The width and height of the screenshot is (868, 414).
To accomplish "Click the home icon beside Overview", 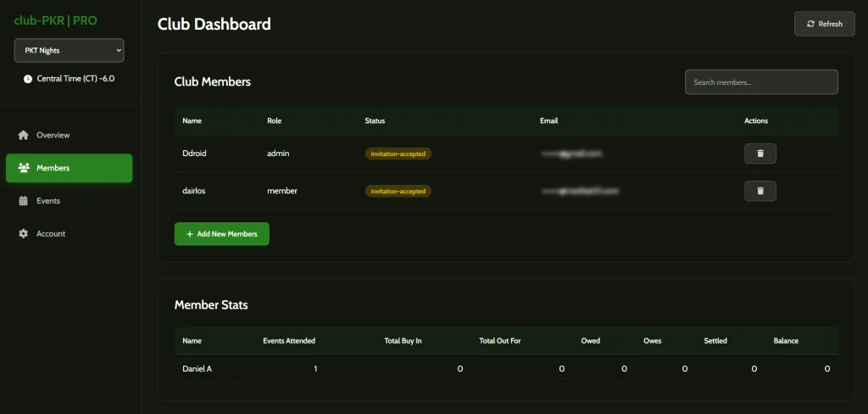I will 23,135.
